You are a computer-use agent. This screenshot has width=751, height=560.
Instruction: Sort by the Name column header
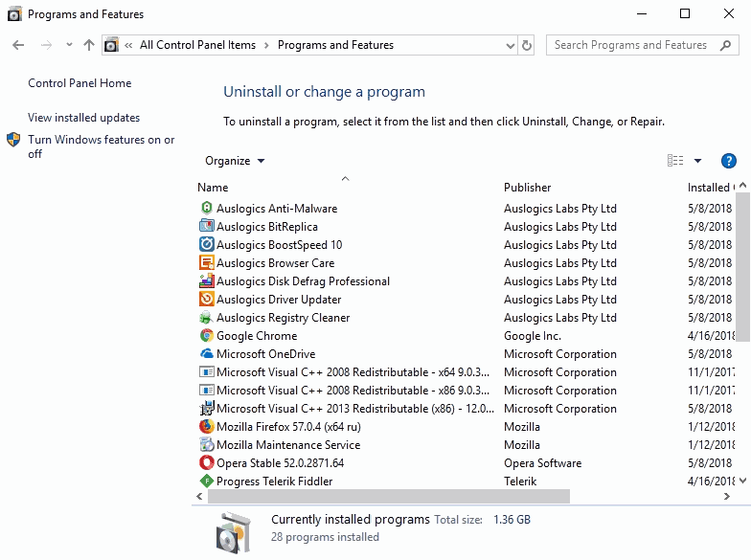pyautogui.click(x=213, y=188)
